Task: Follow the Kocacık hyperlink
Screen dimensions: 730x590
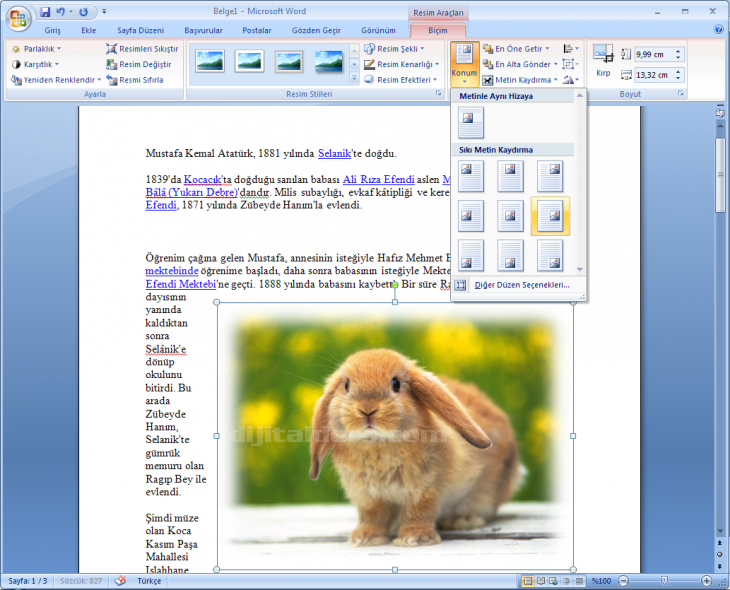Action: coord(203,179)
